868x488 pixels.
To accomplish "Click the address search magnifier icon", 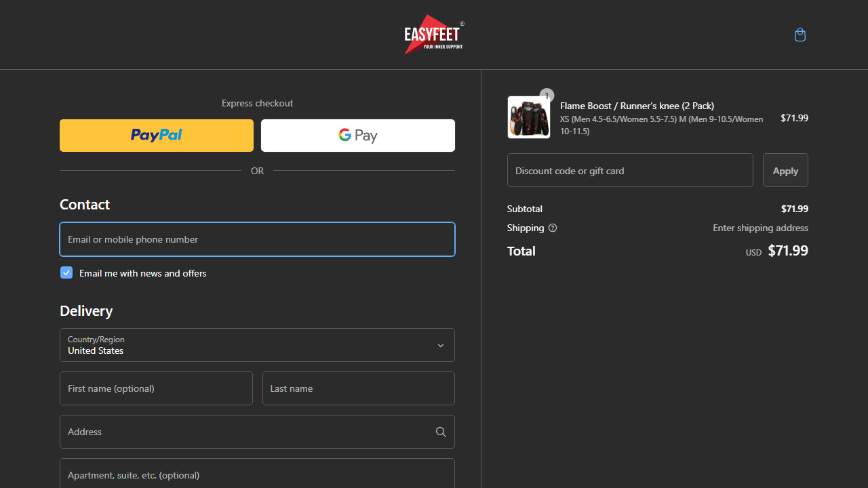I will pos(441,432).
